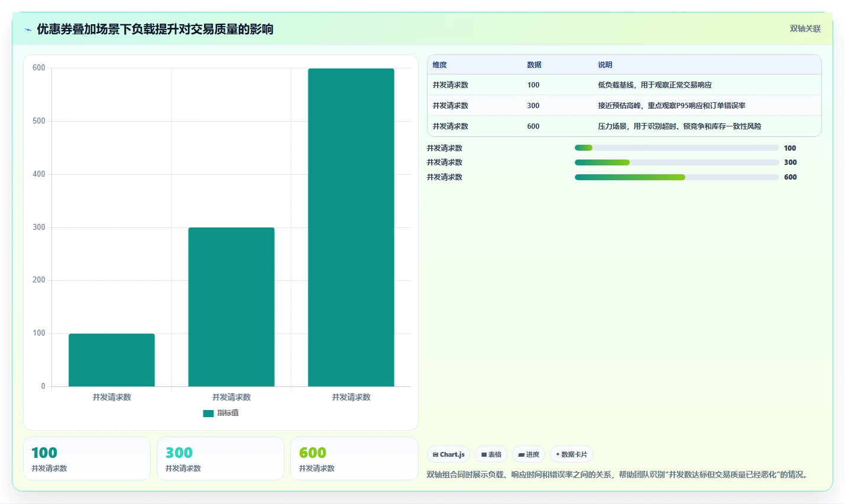Click the Chart.js tag icon

click(436, 455)
